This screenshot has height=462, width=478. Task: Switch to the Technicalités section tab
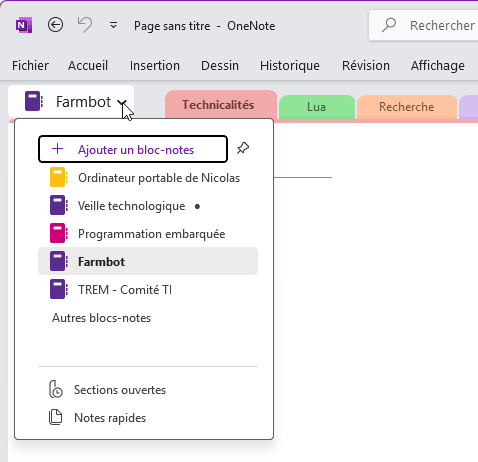pyautogui.click(x=221, y=105)
